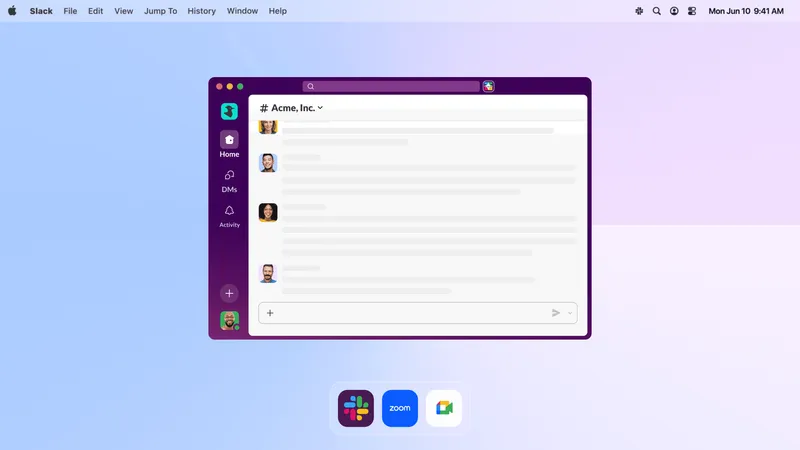Open the send options chevron
Viewport: 800px width, 450px height.
[570, 313]
